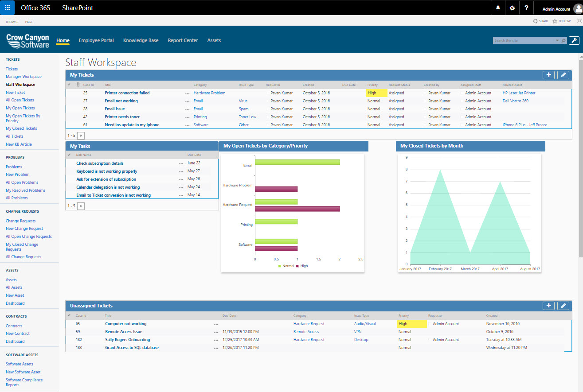Viewport: 583px width, 392px height.
Task: Edit My Tickets list with pencil icon
Action: [563, 75]
